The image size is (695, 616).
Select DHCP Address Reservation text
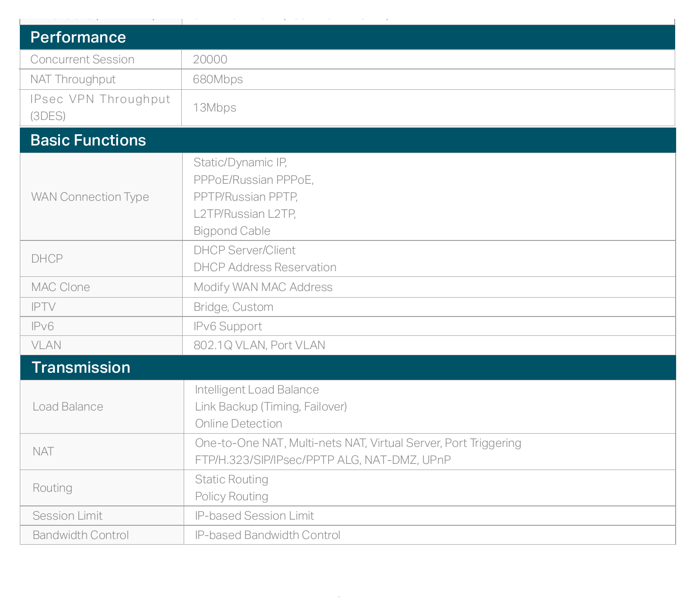(x=265, y=267)
